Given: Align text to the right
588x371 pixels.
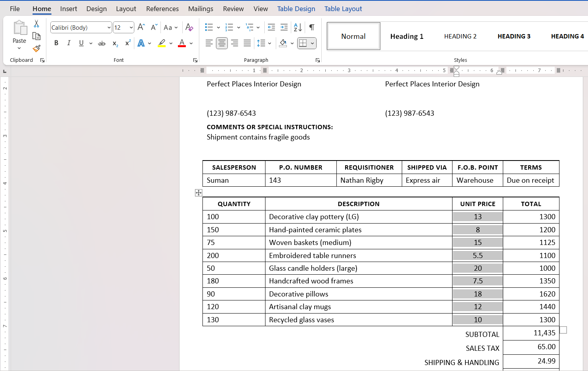Looking at the screenshot, I should click(235, 43).
